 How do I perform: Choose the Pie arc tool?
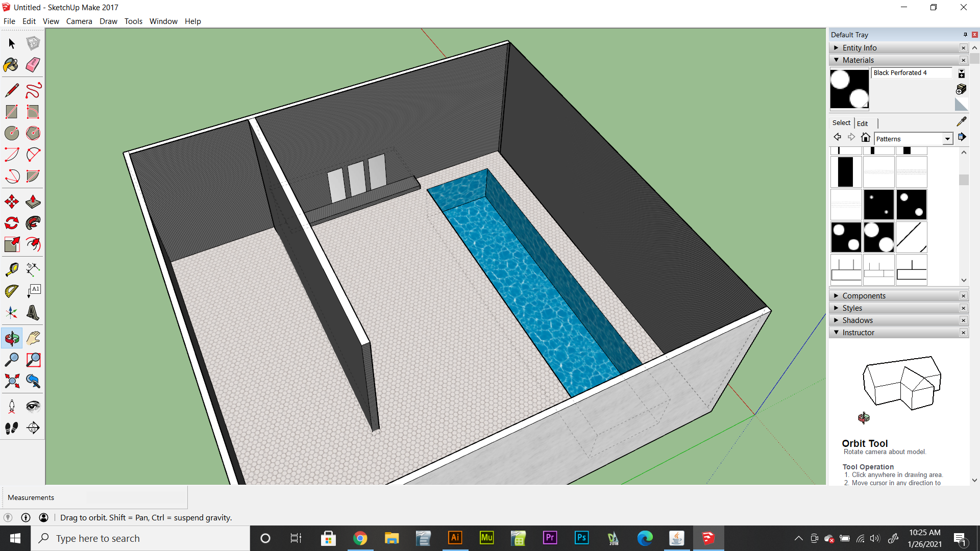[x=33, y=176]
